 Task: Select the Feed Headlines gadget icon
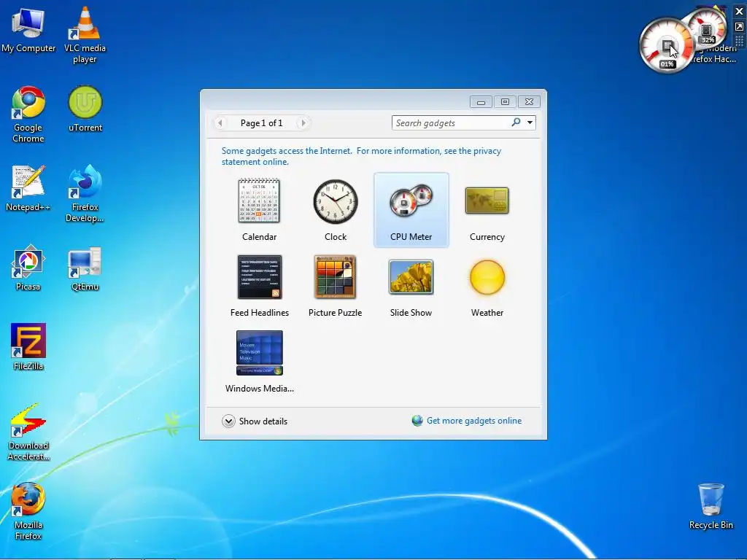pyautogui.click(x=259, y=276)
